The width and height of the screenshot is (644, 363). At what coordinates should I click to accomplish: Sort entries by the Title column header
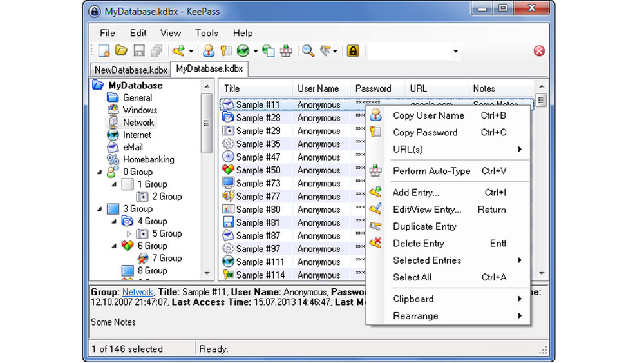coord(254,88)
